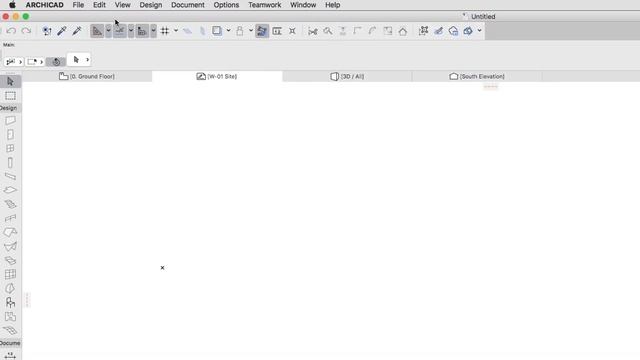Viewport: 640px width, 360px height.
Task: Select the Dimension tool under Document
Action: (x=10, y=356)
